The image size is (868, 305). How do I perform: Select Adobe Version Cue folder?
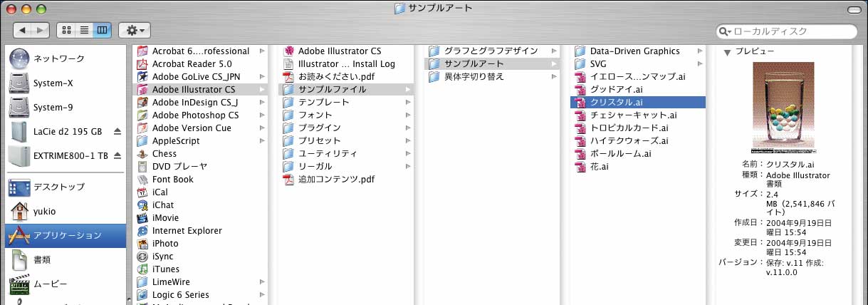pyautogui.click(x=201, y=128)
